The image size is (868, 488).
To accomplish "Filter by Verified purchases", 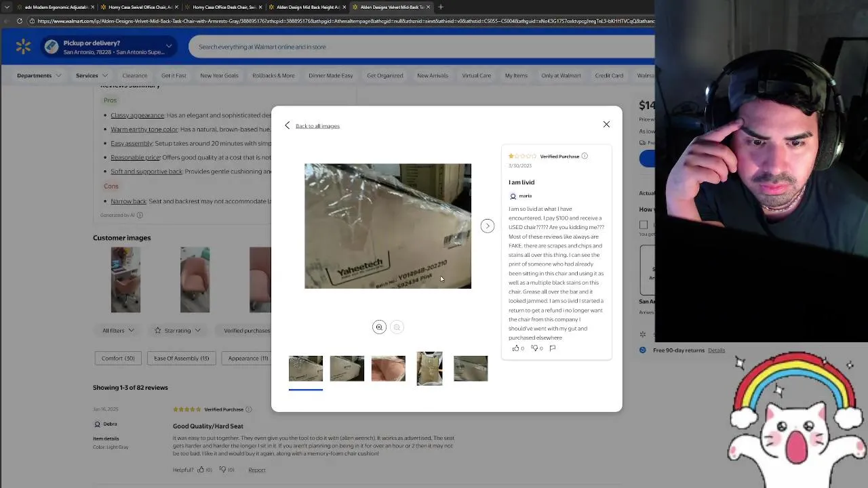I will coord(247,330).
